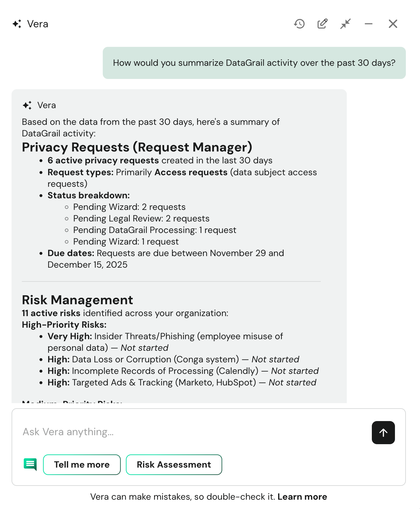Start a new chat with compose icon
420x509 pixels.
coord(322,24)
